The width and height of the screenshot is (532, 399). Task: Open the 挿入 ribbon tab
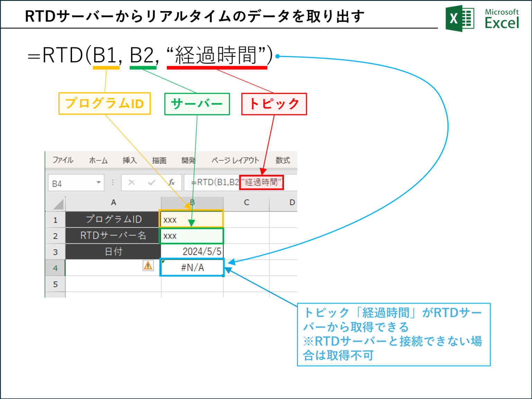(x=129, y=160)
